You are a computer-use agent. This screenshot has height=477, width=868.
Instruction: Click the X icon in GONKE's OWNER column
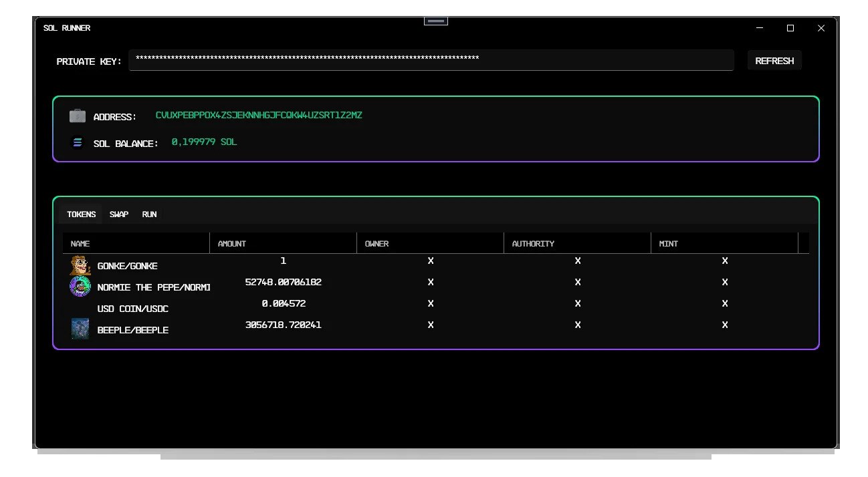pos(430,261)
